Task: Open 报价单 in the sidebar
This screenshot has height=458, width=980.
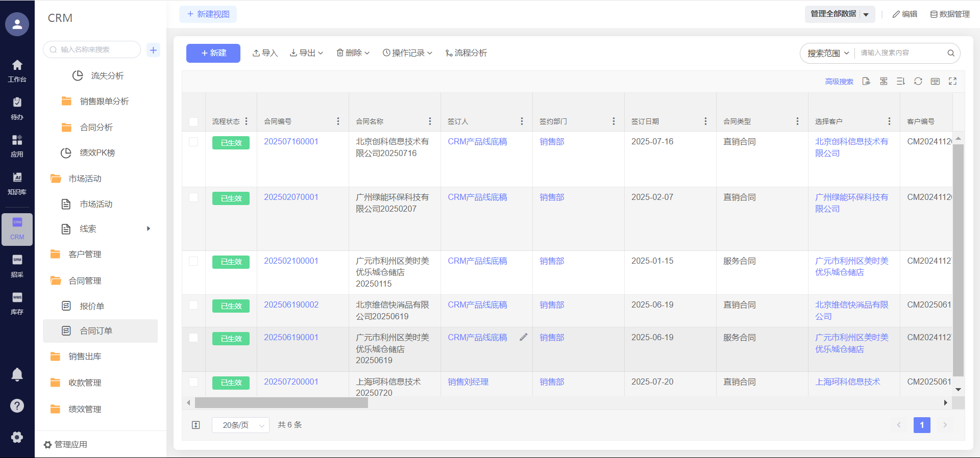Action: click(x=92, y=306)
